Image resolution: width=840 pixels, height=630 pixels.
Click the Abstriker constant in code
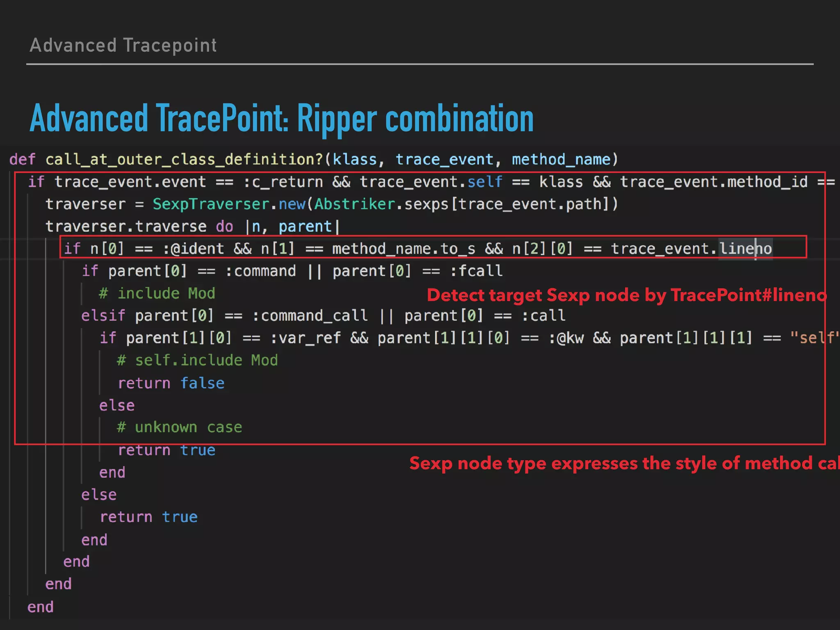(x=354, y=204)
